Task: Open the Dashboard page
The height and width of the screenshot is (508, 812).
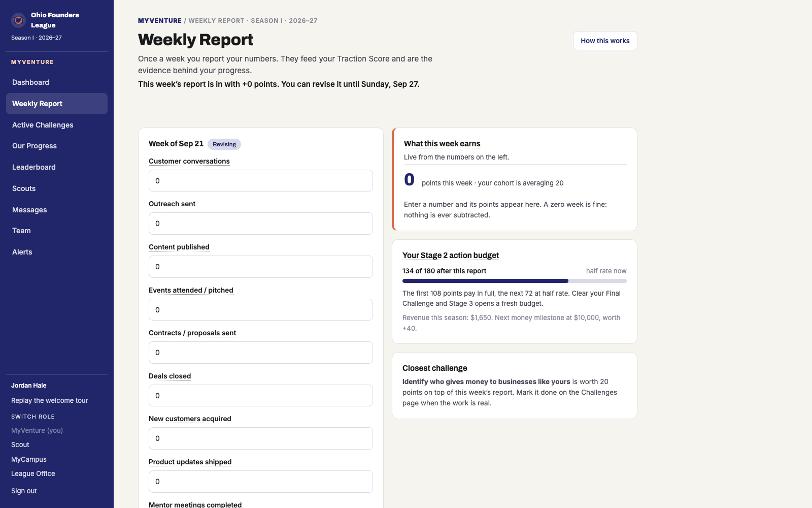Action: [57, 82]
